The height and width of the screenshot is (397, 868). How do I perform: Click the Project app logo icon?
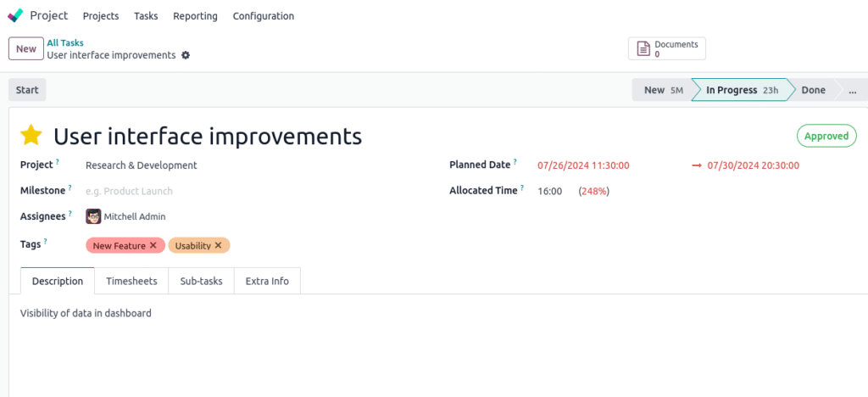click(15, 15)
